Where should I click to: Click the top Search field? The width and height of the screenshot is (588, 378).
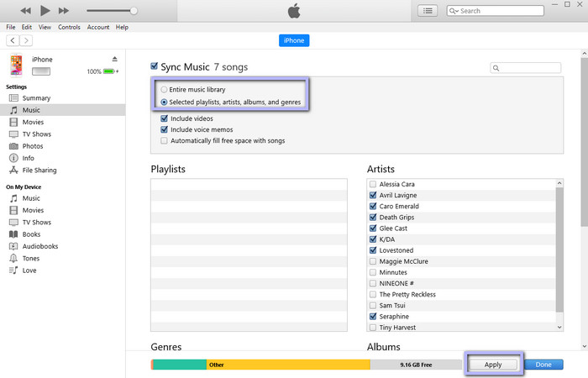tap(496, 11)
